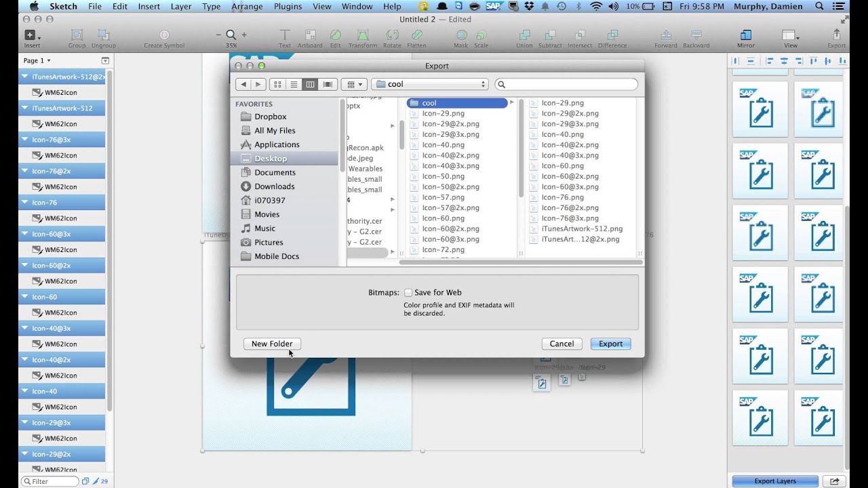This screenshot has height=488, width=868.
Task: Enable the Save for Web checkbox
Action: click(x=408, y=293)
